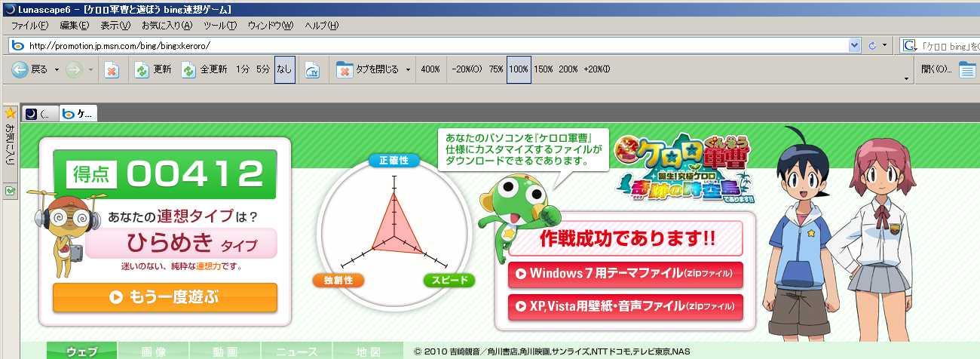This screenshot has width=980, height=359.
Task: Switch to the first tab with moon icon
Action: pyautogui.click(x=40, y=114)
